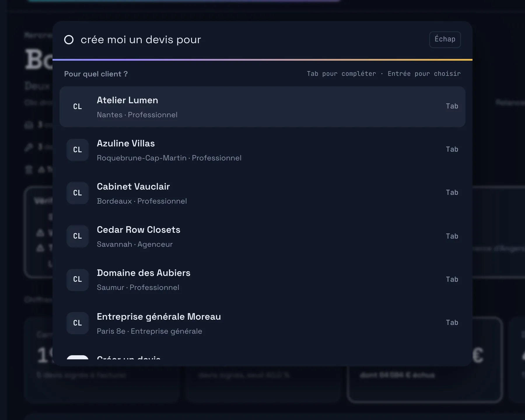Click the CL badge beside Atelier Lumen

pos(78,107)
